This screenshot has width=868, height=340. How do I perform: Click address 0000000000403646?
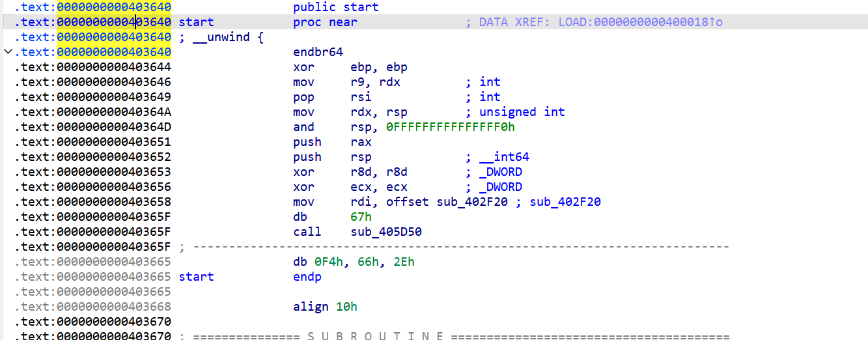114,82
